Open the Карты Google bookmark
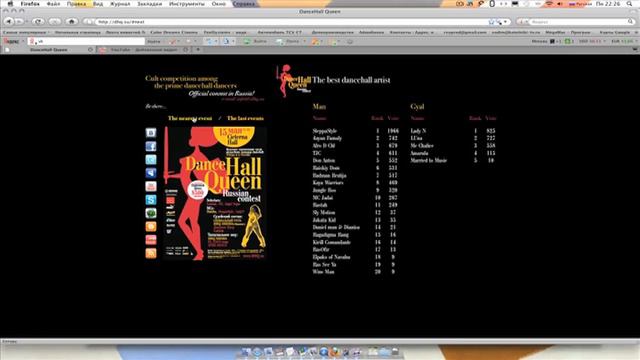This screenshot has height=360, width=640. 615,32
